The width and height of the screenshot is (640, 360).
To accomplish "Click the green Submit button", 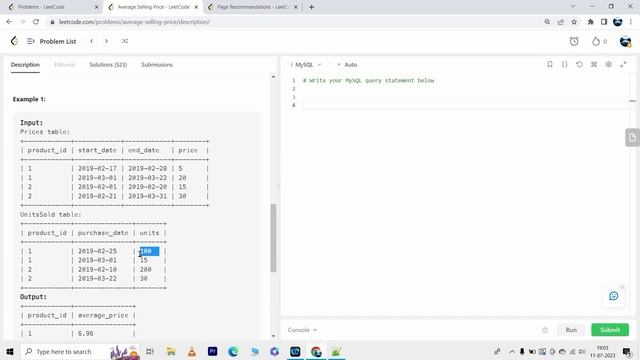I will point(610,330).
